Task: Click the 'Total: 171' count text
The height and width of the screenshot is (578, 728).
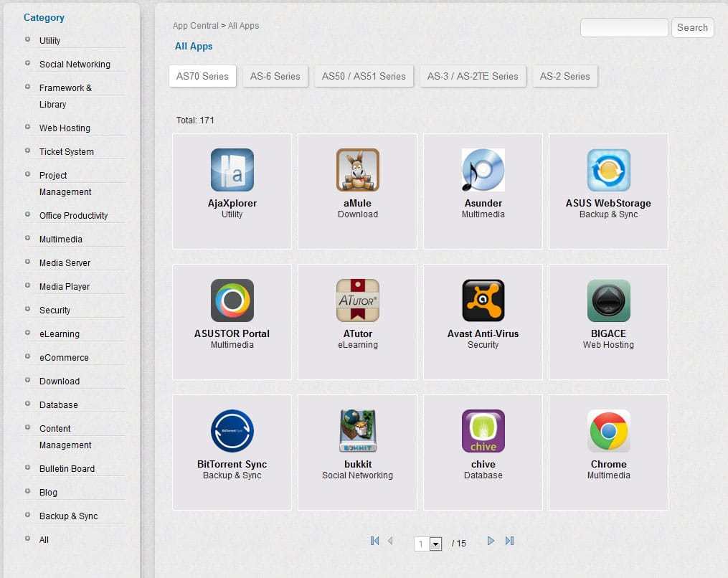Action: point(195,120)
